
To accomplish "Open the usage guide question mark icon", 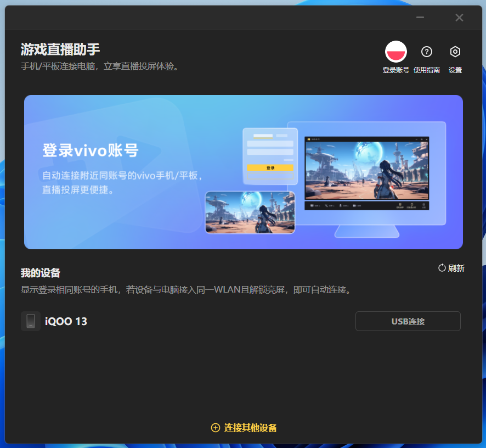I will [x=426, y=52].
